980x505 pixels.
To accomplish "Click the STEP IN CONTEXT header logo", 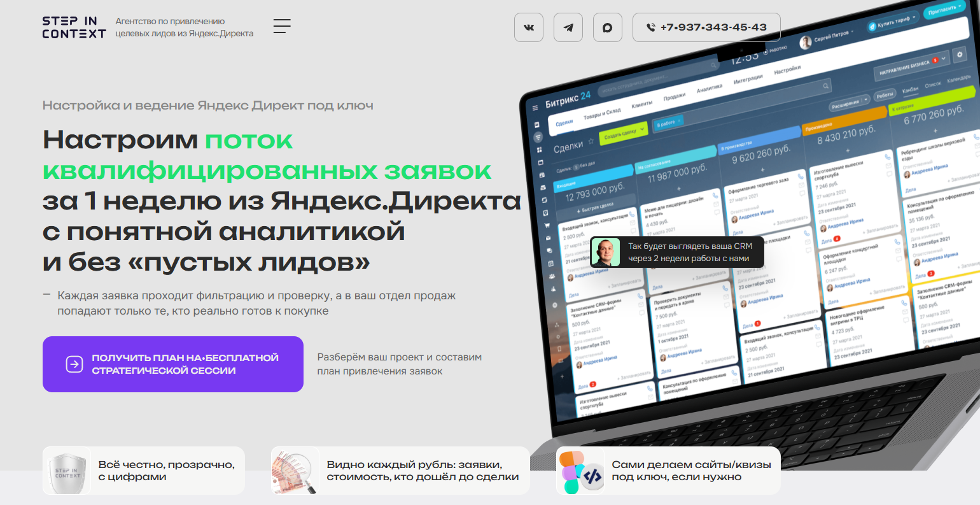I will (74, 27).
